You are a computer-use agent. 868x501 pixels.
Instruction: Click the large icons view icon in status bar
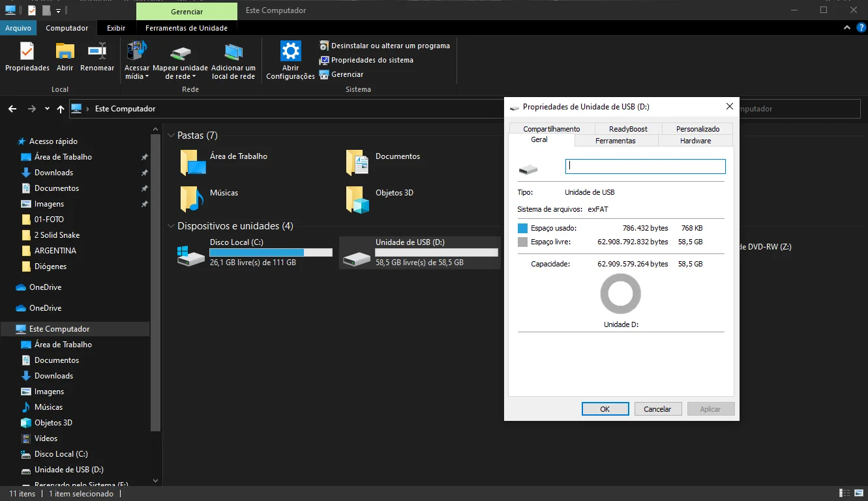click(x=858, y=494)
